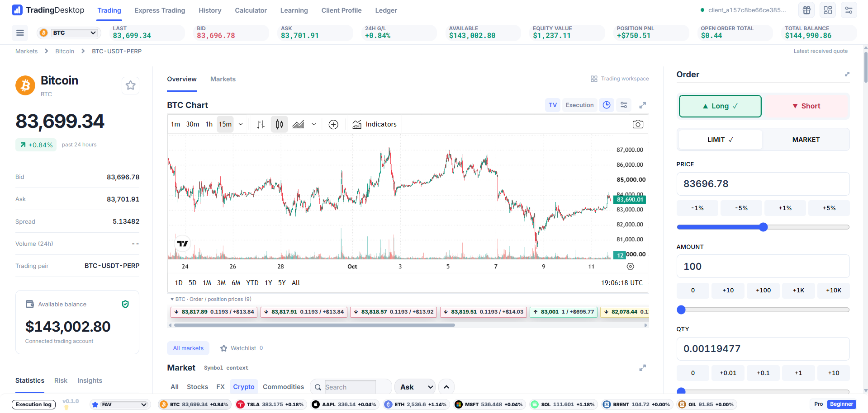Switch to Beginner mode
This screenshot has width=868, height=413.
[x=841, y=404]
